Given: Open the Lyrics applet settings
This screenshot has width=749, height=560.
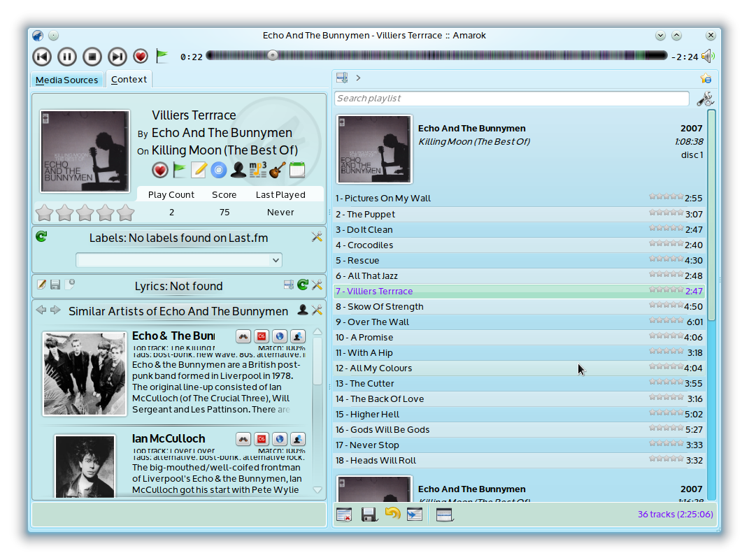Looking at the screenshot, I should tap(317, 285).
